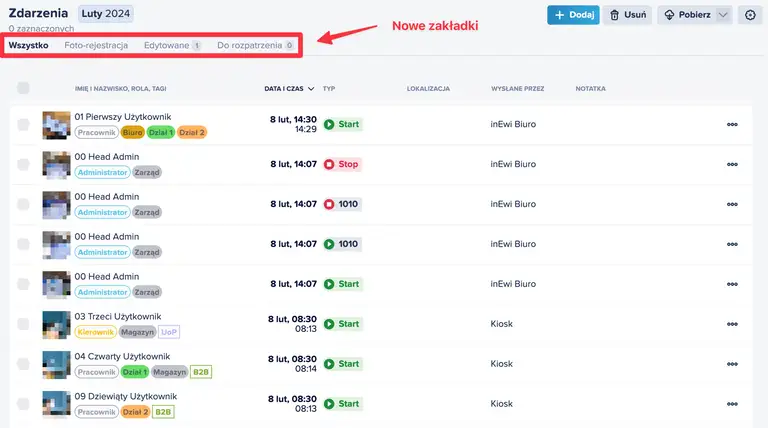
Task: Open the Luty 2024 month picker
Action: 106,13
